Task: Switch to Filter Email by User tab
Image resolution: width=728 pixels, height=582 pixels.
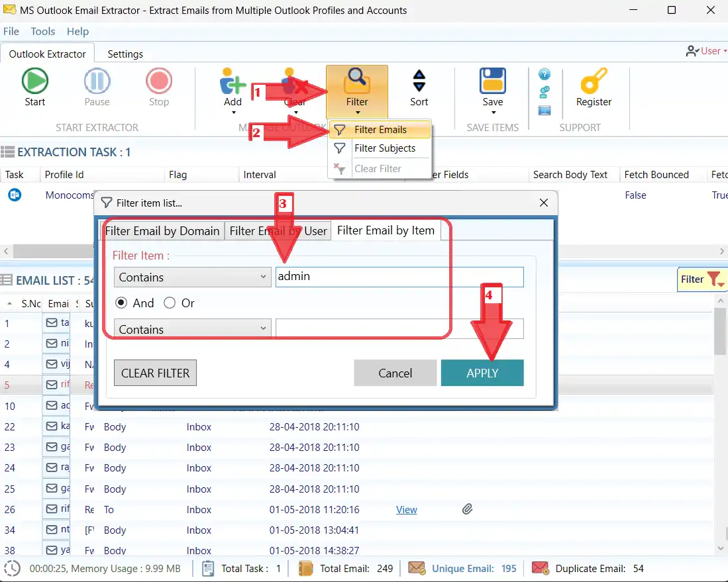Action: 278,230
